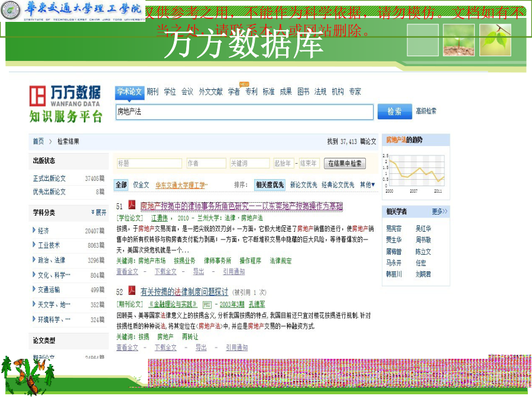Expand 学科分类 with 展开
This screenshot has height=399, width=532.
pos(99,212)
